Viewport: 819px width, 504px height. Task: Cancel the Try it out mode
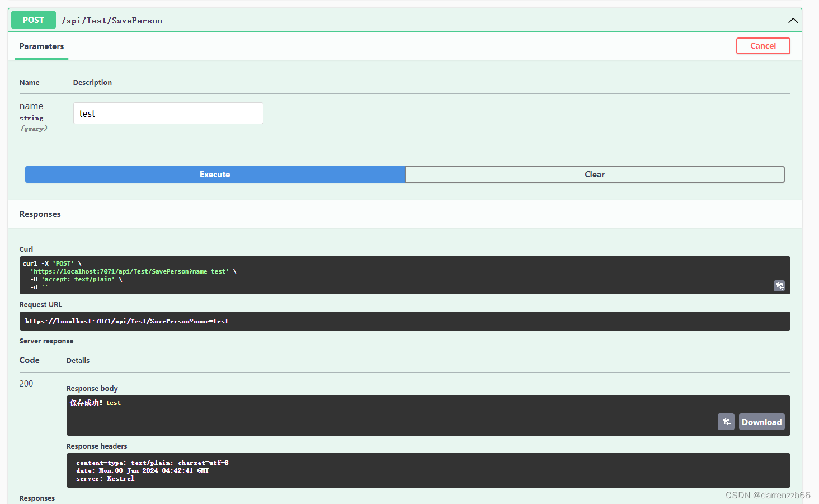point(763,46)
